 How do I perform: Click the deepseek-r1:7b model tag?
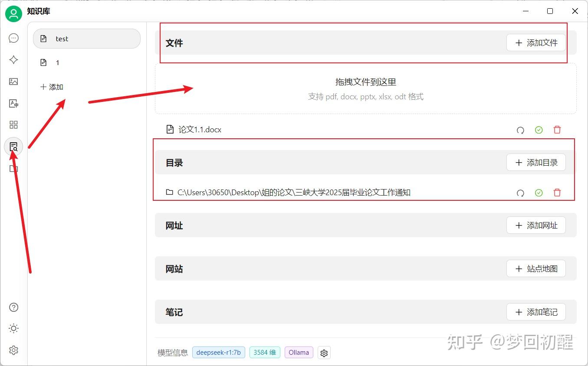tap(219, 353)
